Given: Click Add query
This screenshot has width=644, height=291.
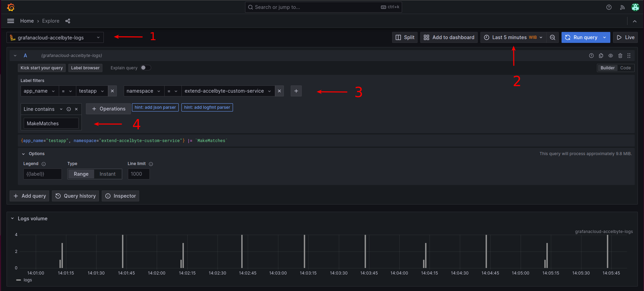Looking at the screenshot, I should (30, 196).
